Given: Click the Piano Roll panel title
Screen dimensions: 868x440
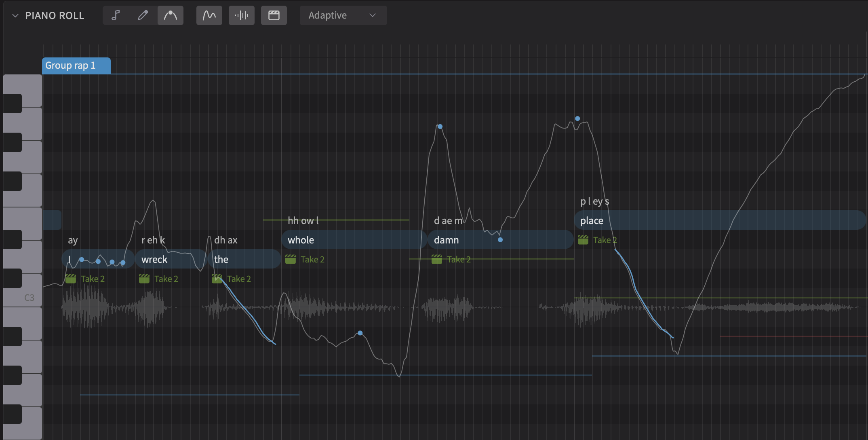Looking at the screenshot, I should [x=55, y=15].
